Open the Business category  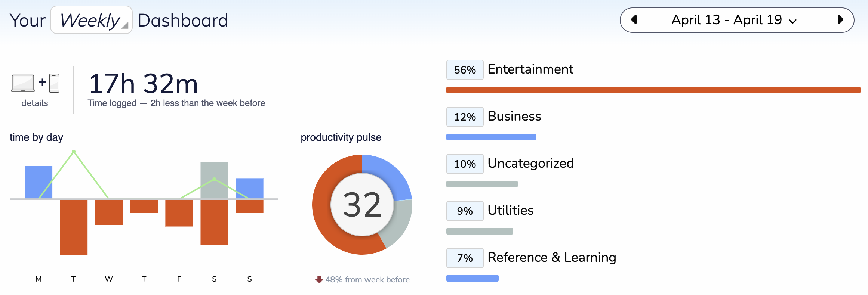pyautogui.click(x=514, y=117)
